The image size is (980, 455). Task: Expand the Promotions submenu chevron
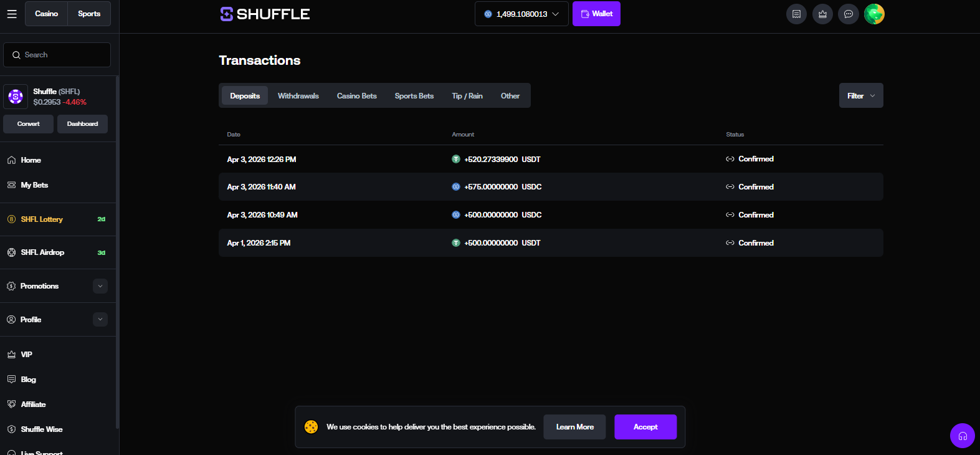pyautogui.click(x=100, y=286)
